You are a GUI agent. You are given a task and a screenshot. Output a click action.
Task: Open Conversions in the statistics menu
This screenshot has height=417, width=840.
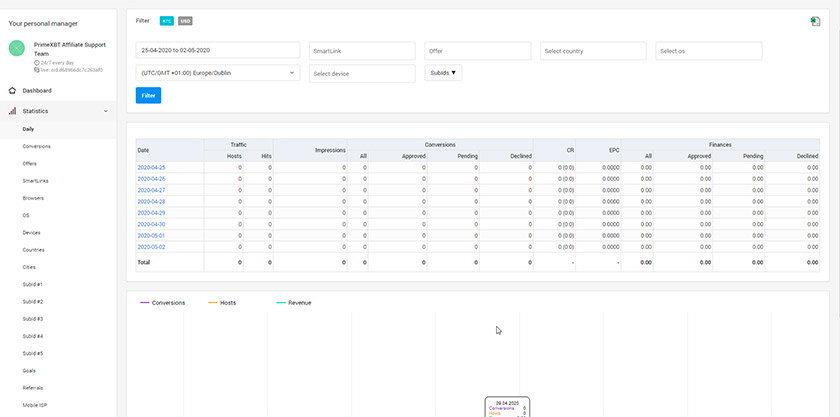click(36, 146)
